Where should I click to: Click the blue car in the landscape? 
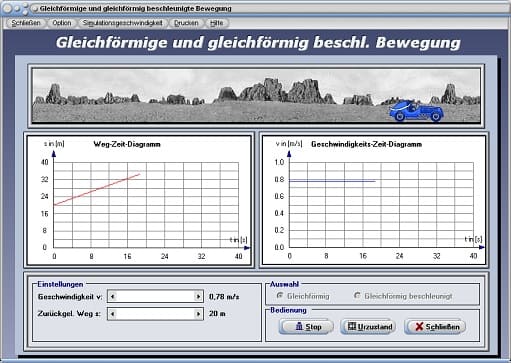pos(416,111)
